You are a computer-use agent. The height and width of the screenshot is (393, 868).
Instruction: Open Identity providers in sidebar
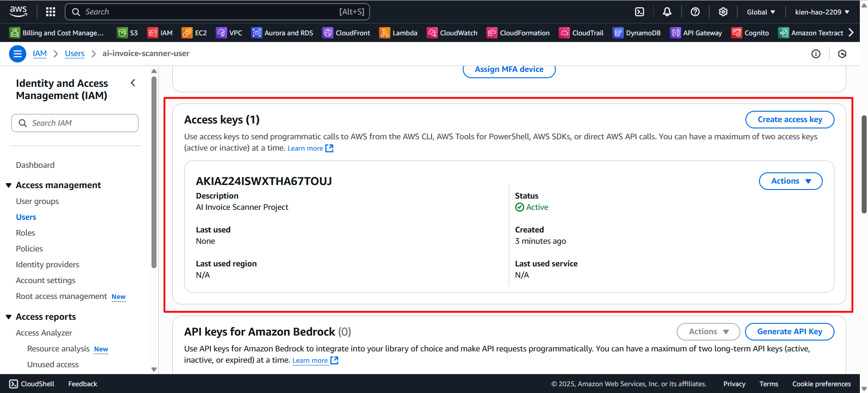pos(47,265)
